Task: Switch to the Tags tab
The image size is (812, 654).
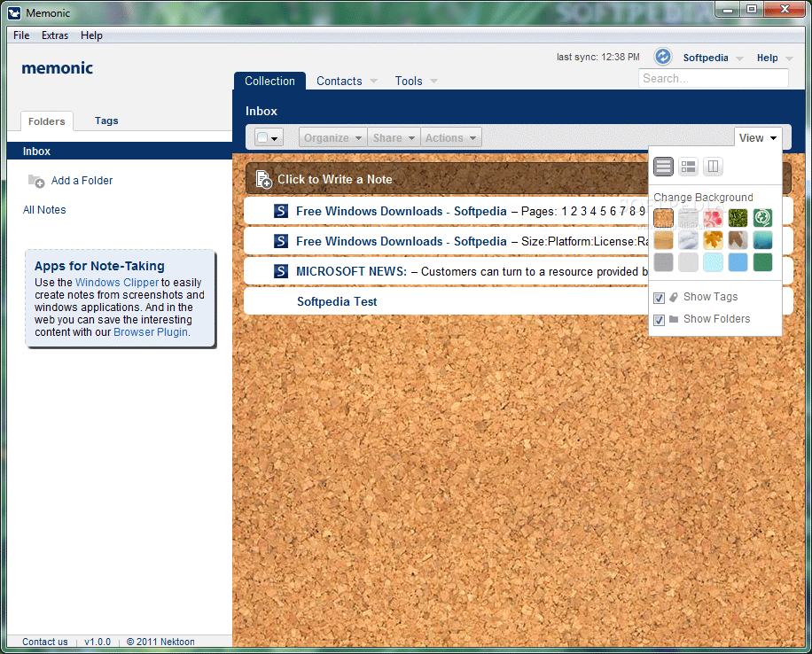Action: click(x=106, y=121)
